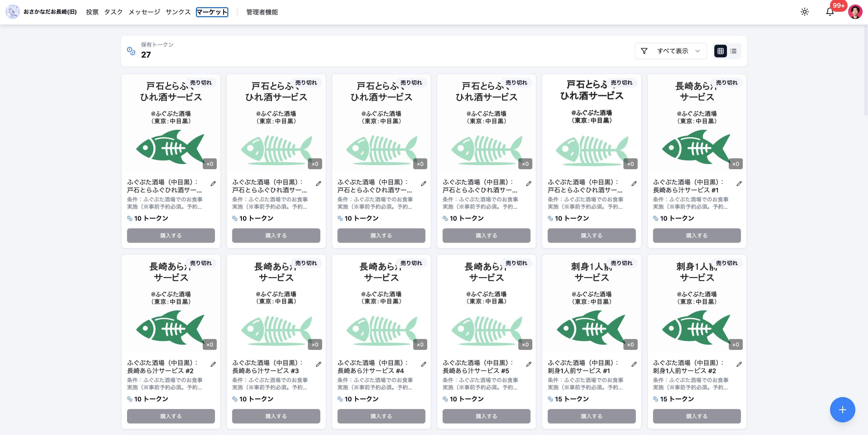The image size is (868, 435).
Task: Open the filter funnel icon
Action: click(644, 51)
